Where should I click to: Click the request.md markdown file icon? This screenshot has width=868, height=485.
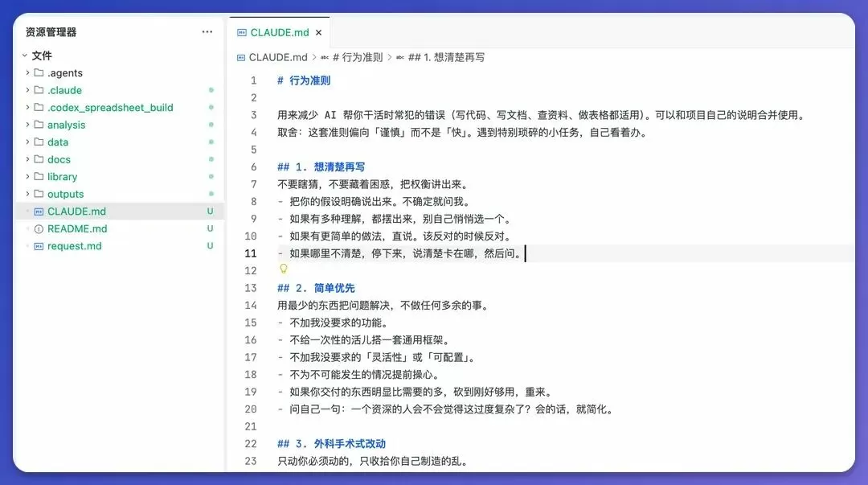pos(39,246)
